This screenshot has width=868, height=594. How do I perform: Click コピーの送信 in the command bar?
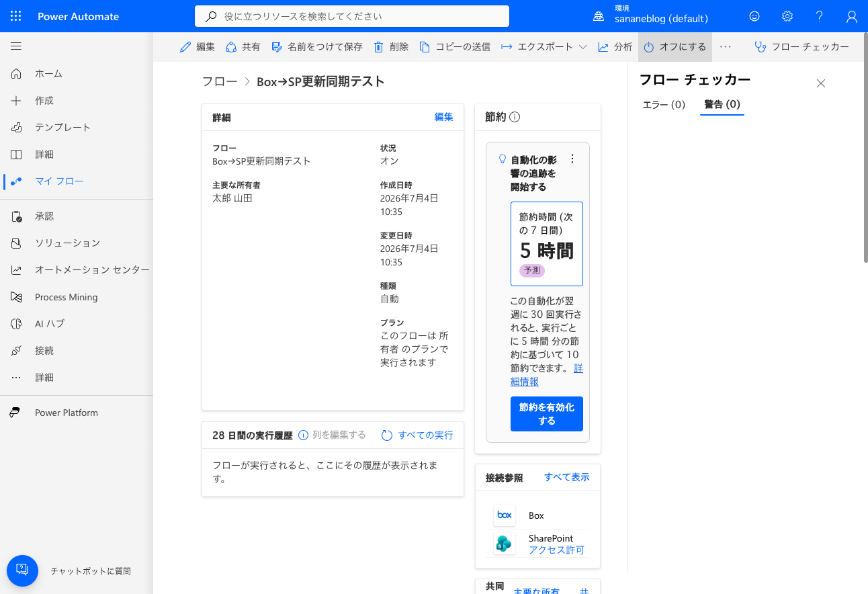[x=455, y=47]
